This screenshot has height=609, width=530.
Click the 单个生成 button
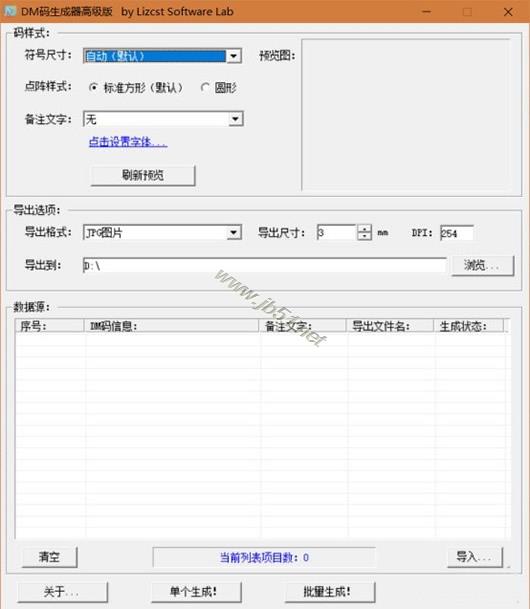pos(196,592)
